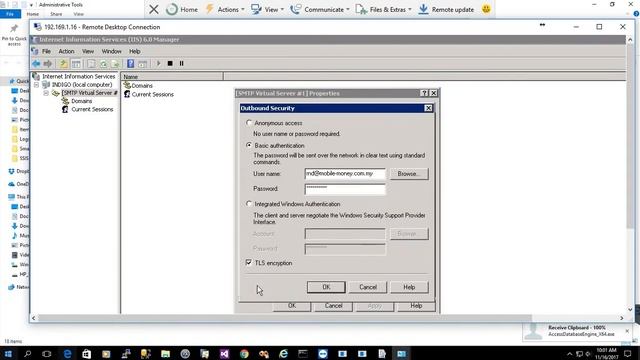Sort by the Name column header
This screenshot has width=640, height=360.
pos(172,76)
